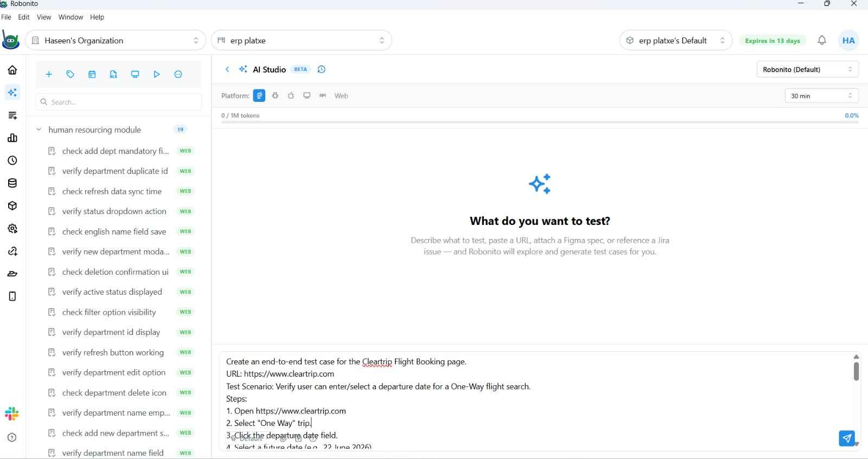Click the Robonito logo icon

pos(11,41)
